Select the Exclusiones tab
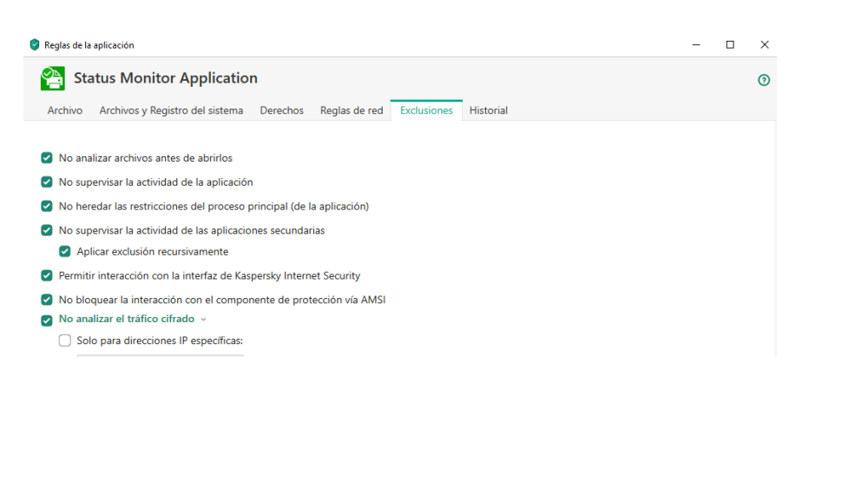 tap(426, 110)
